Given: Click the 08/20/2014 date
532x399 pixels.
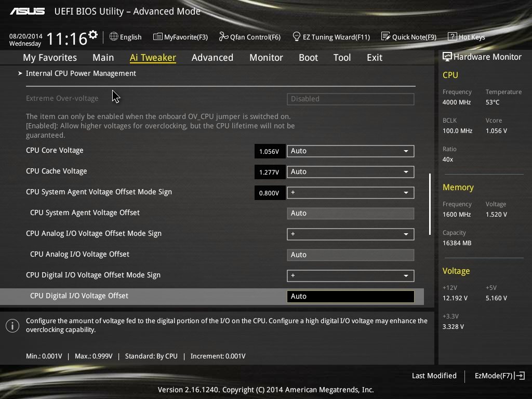Looking at the screenshot, I should tap(26, 36).
